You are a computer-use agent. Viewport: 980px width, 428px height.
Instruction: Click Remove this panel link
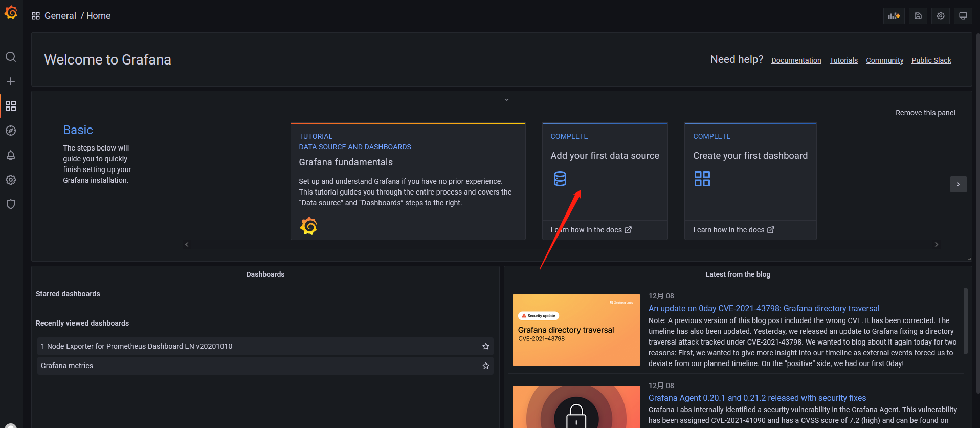[925, 113]
